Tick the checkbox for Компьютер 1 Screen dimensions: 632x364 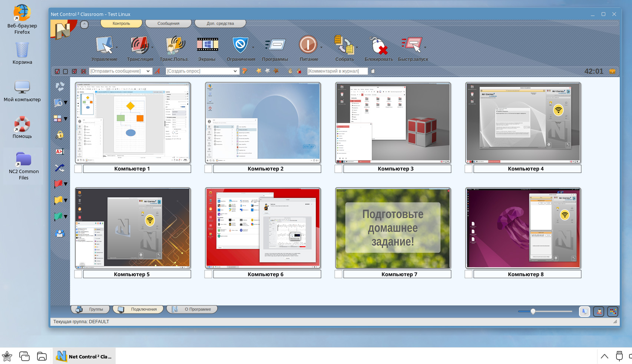[78, 169]
